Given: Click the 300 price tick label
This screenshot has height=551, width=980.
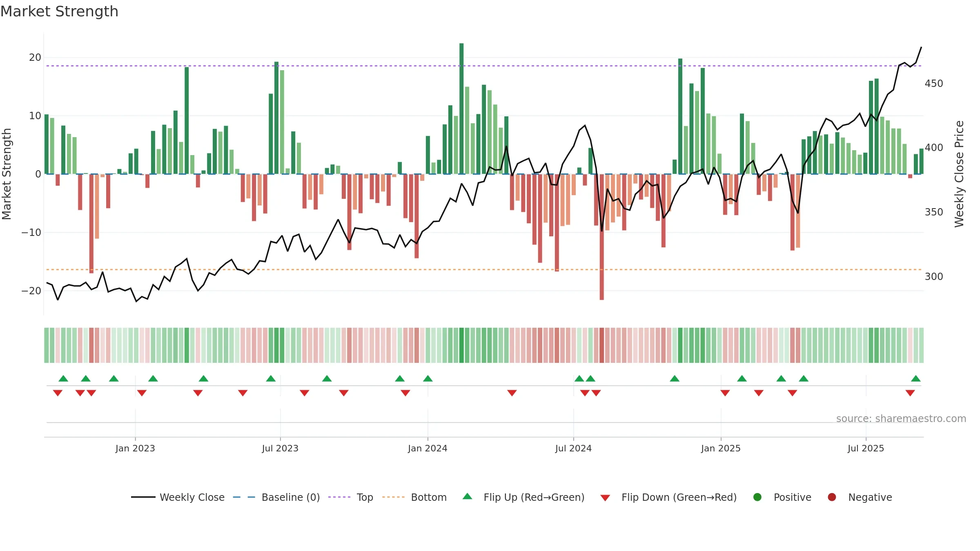Looking at the screenshot, I should [934, 276].
